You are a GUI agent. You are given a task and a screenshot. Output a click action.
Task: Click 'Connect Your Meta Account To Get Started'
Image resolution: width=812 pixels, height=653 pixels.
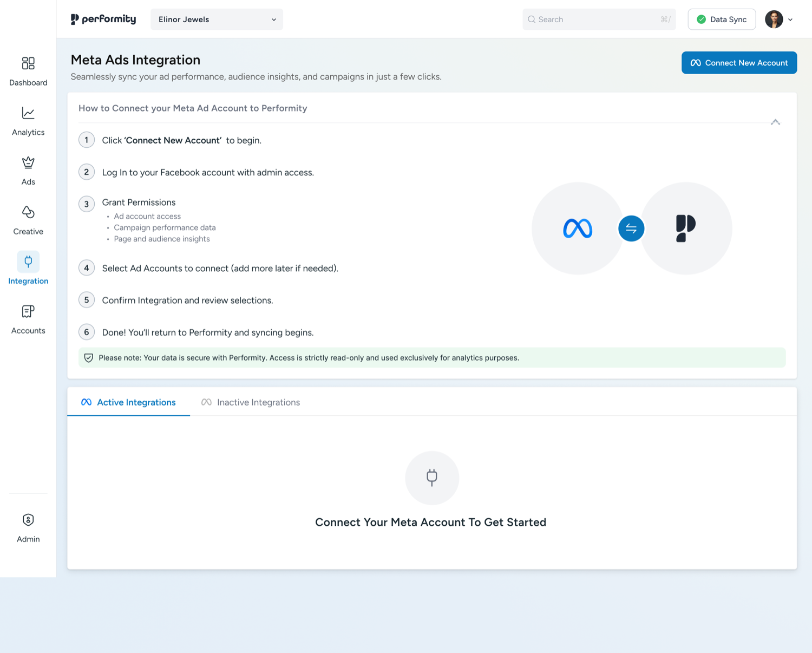pyautogui.click(x=431, y=522)
